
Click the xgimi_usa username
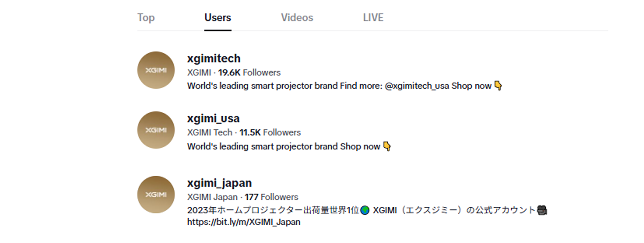[213, 119]
